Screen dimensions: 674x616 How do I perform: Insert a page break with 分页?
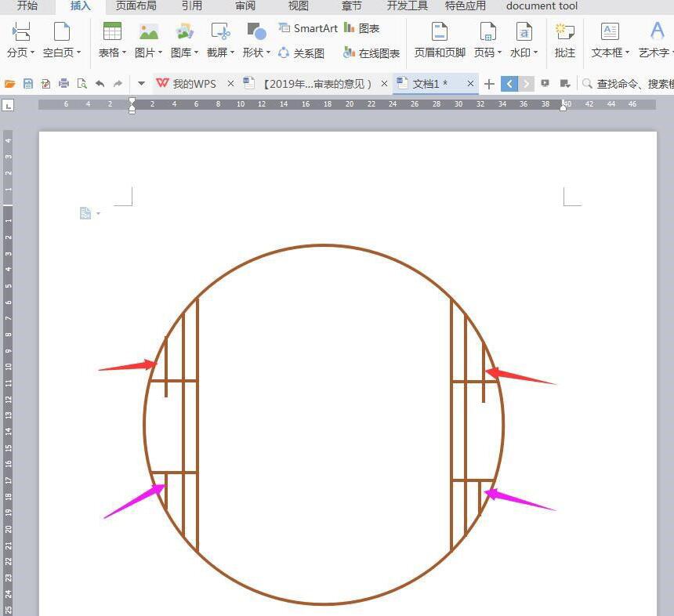coord(20,40)
